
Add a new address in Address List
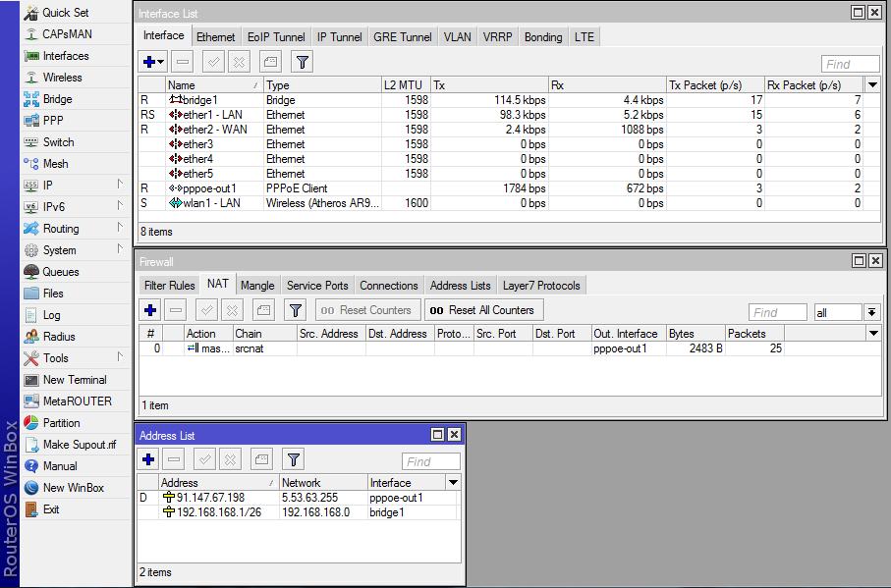tap(148, 459)
